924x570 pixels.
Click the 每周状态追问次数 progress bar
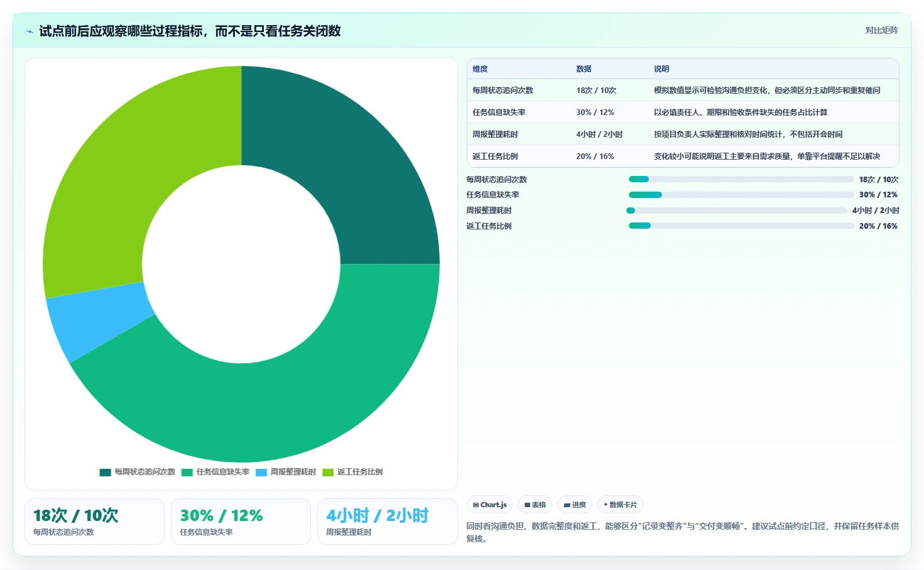741,180
